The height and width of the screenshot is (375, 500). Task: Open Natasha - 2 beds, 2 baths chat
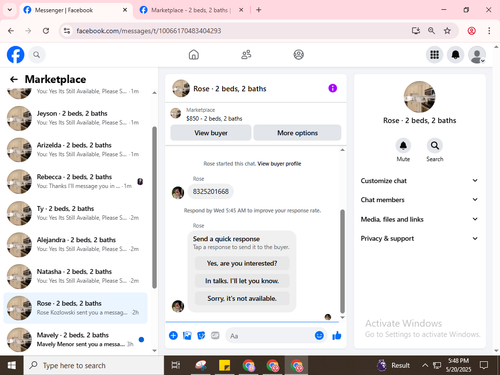tap(75, 276)
